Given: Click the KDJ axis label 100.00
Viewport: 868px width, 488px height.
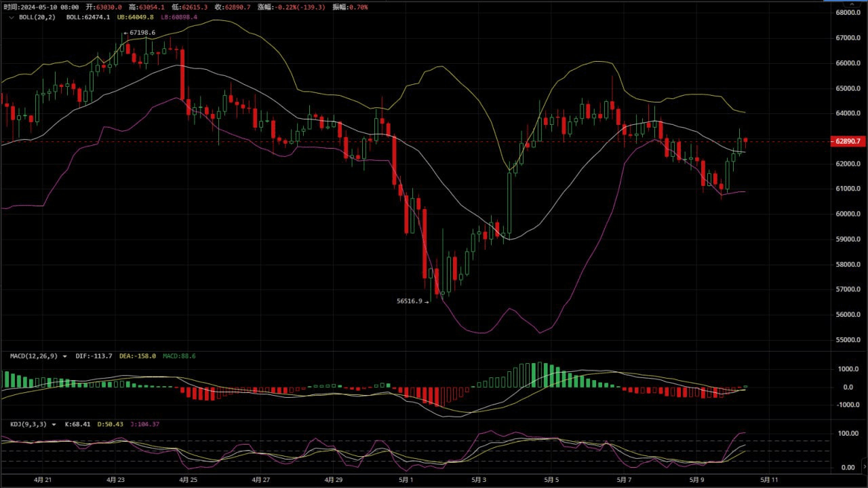Looking at the screenshot, I should [847, 433].
